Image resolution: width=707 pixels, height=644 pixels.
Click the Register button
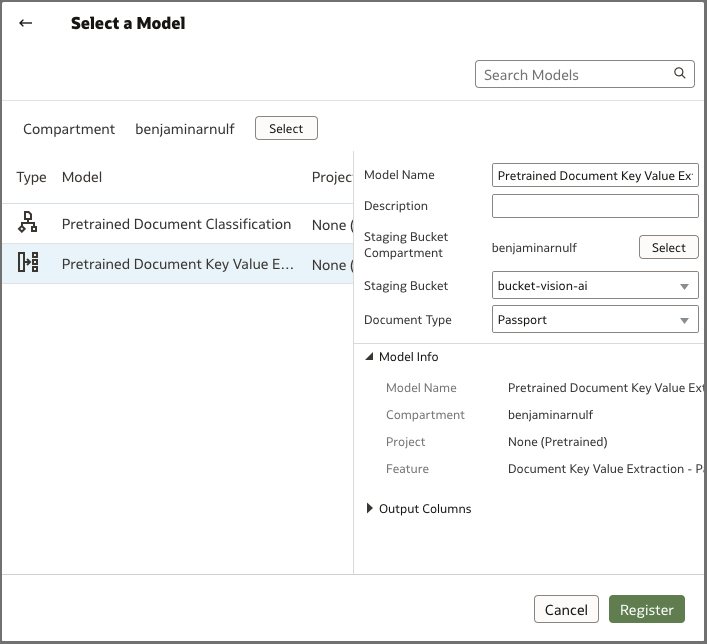click(x=647, y=610)
